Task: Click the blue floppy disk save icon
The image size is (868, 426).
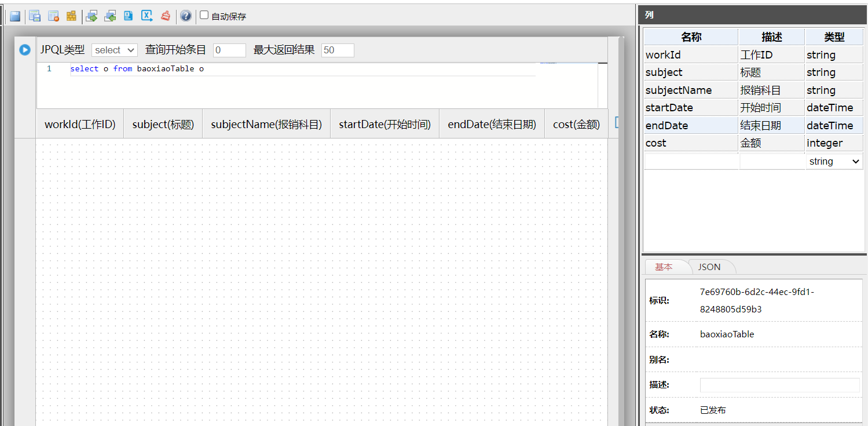Action: pos(15,16)
